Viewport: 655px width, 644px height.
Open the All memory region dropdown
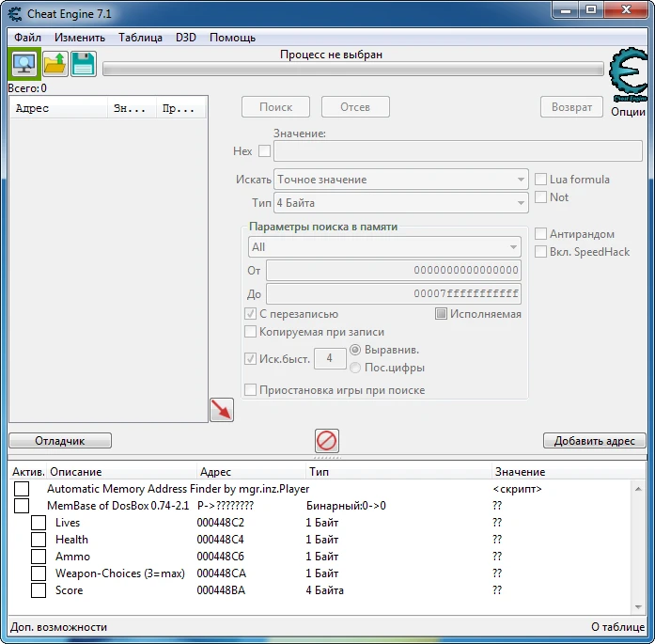(x=383, y=247)
